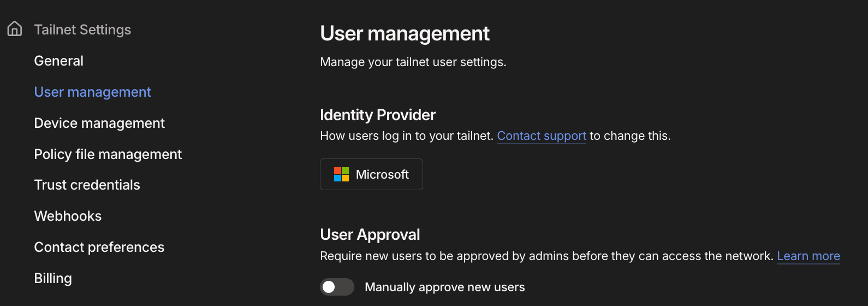
Task: Click the "Manually approve new users" label
Action: click(444, 287)
